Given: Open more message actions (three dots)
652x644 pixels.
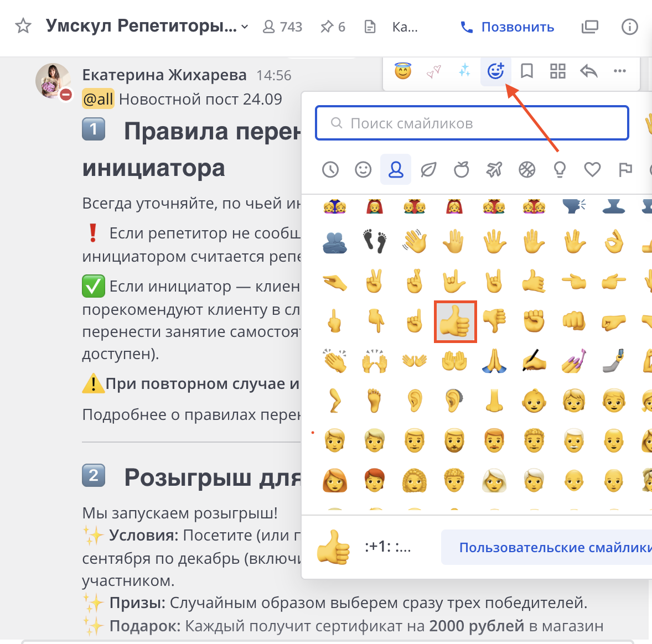Looking at the screenshot, I should (x=619, y=71).
